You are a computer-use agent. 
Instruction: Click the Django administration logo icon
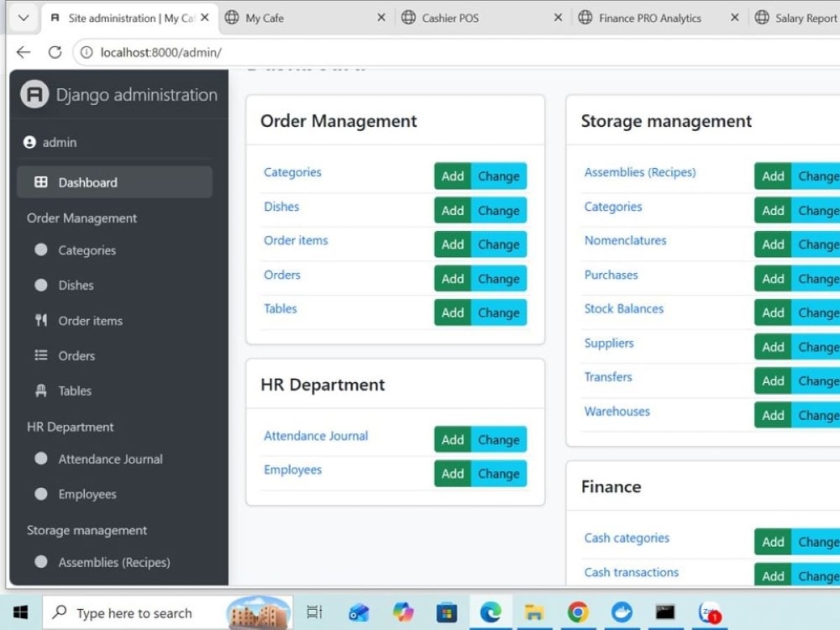pos(34,94)
